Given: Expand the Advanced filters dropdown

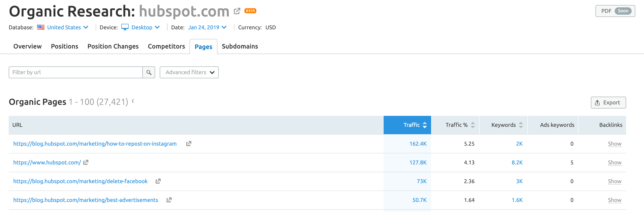Looking at the screenshot, I should 189,72.
